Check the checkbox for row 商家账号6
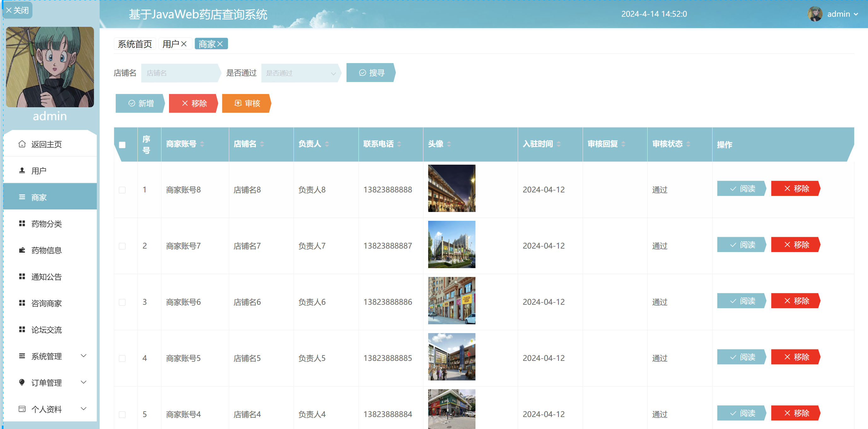Image resolution: width=868 pixels, height=429 pixels. pos(122,302)
